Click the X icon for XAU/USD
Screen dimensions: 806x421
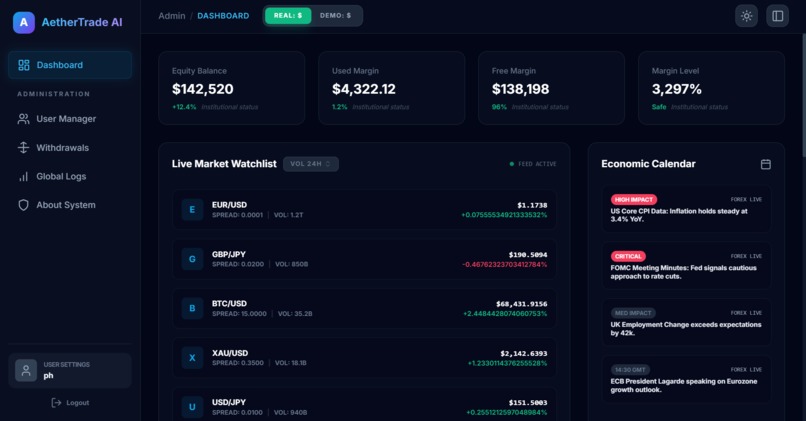pos(192,358)
